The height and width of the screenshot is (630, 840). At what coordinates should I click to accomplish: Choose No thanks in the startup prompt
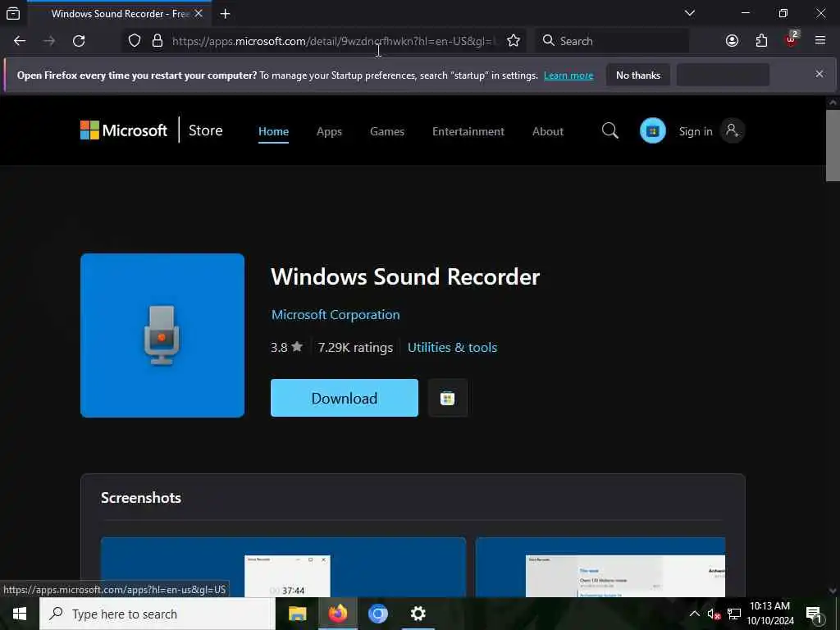point(638,75)
